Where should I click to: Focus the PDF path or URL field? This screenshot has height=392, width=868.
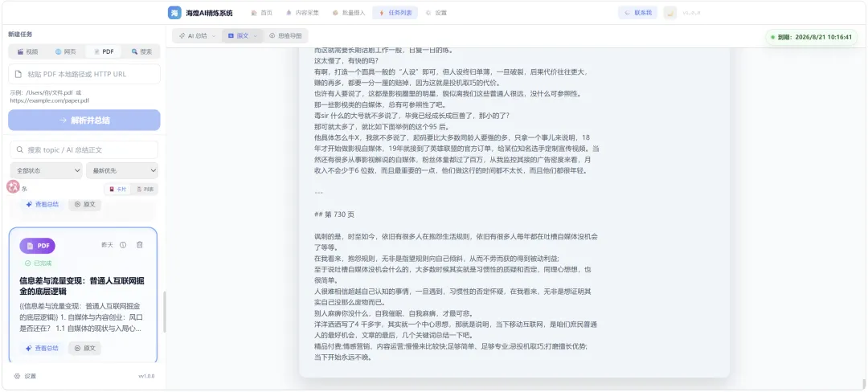(x=84, y=74)
